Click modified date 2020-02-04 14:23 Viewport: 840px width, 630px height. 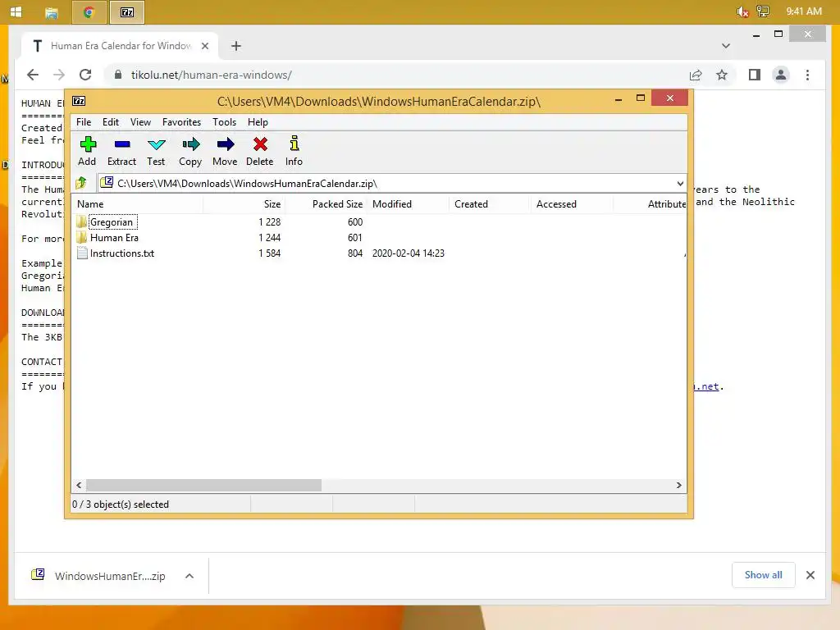tap(409, 253)
